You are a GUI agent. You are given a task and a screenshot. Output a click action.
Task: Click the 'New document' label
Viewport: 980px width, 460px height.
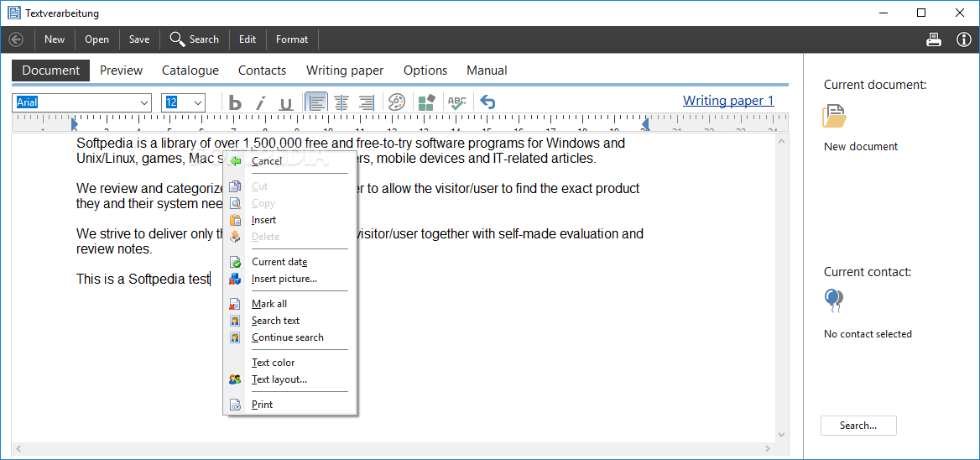coord(861,147)
